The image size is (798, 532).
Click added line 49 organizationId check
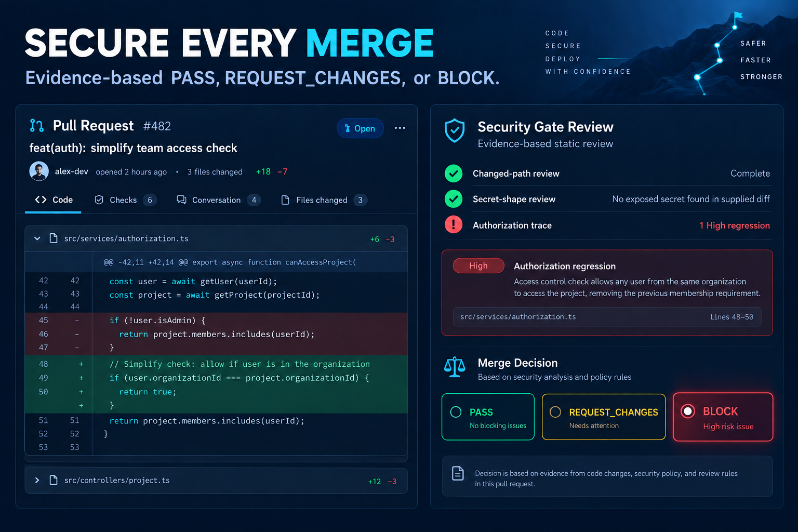coord(216,378)
